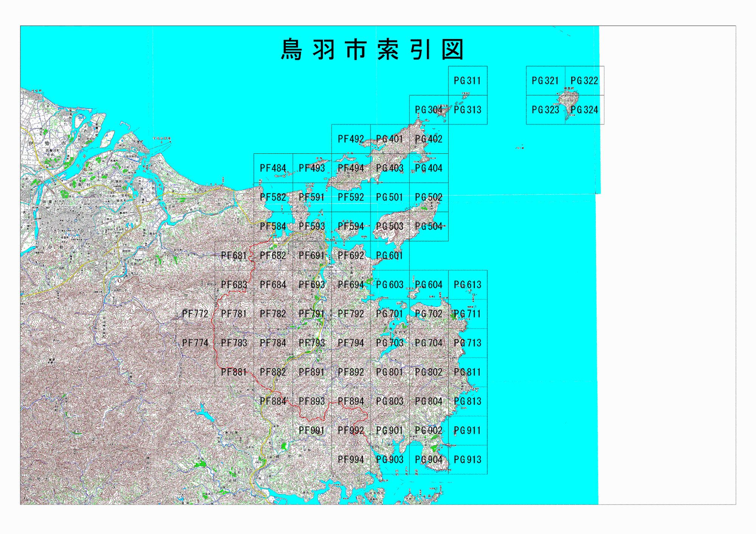Open index cell PG504
Viewport: 756px width, 534px height.
pos(429,226)
